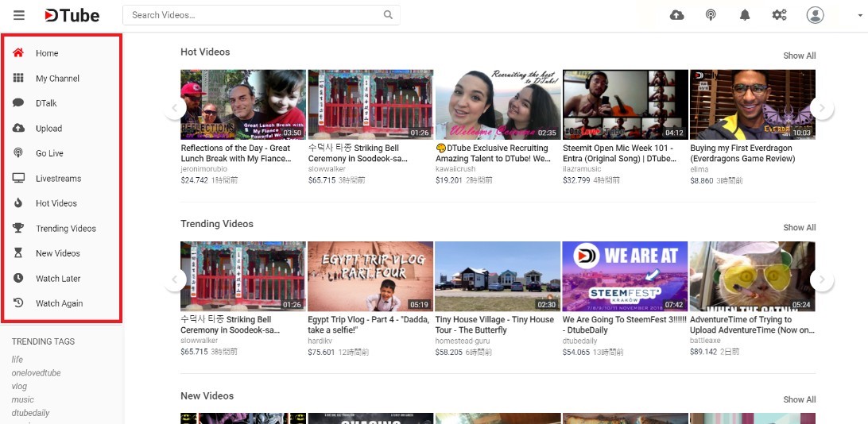
Task: Open Steemit Open Mic Week 101 thumbnail
Action: click(x=625, y=105)
